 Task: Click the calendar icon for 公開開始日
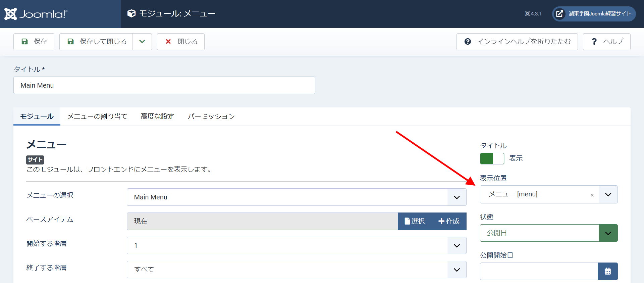pos(607,271)
